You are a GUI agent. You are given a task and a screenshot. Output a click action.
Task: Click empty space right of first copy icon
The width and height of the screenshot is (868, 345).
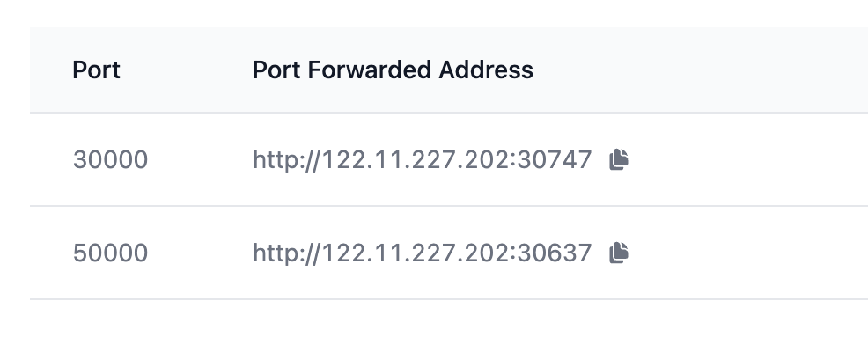pyautogui.click(x=748, y=159)
